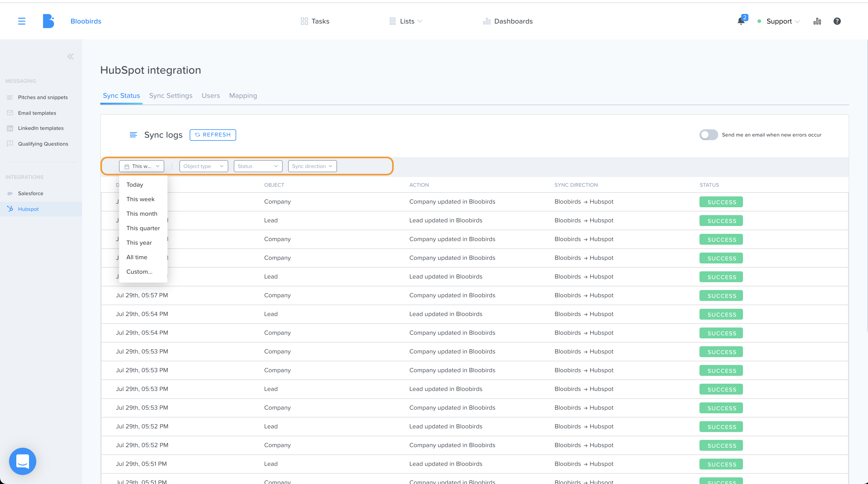Open Pitches and snippets sidebar item
Image resolution: width=868 pixels, height=484 pixels.
43,97
